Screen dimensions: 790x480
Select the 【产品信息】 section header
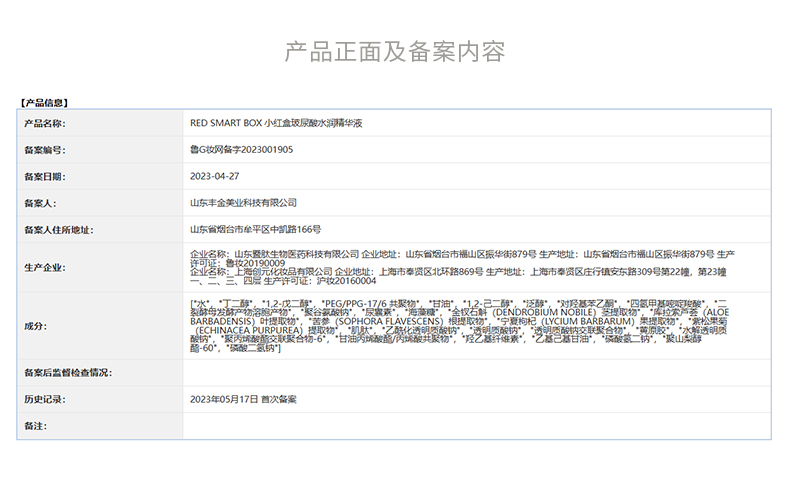(x=43, y=102)
